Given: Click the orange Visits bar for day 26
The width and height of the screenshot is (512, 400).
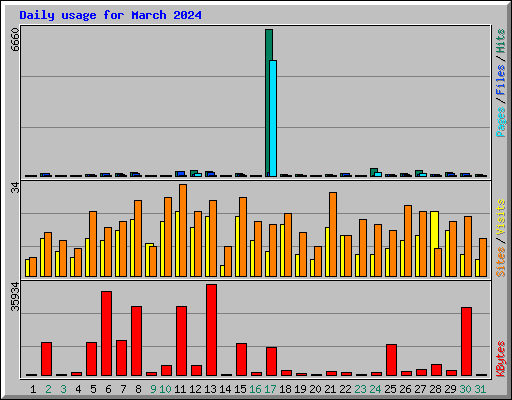Looking at the screenshot, I should click(408, 241).
